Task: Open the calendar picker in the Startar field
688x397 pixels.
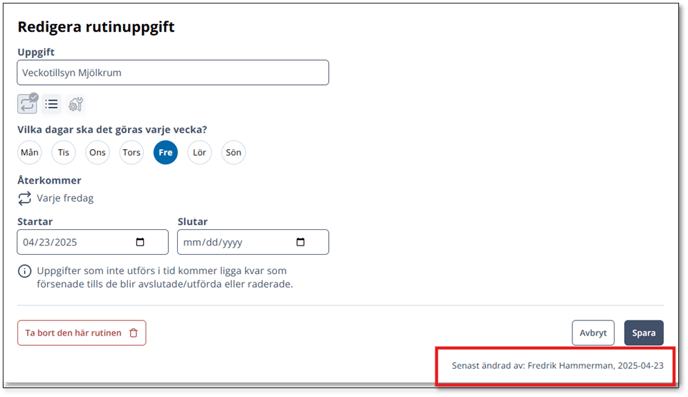Action: pos(140,242)
